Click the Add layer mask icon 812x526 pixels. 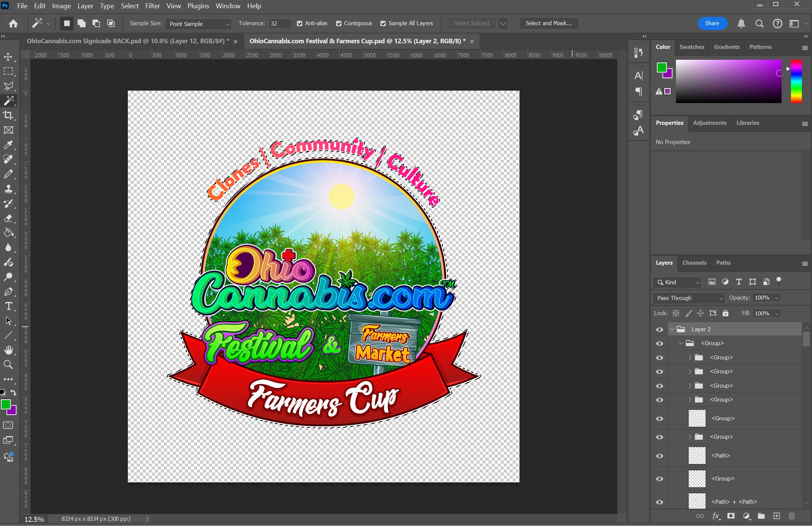pyautogui.click(x=731, y=516)
